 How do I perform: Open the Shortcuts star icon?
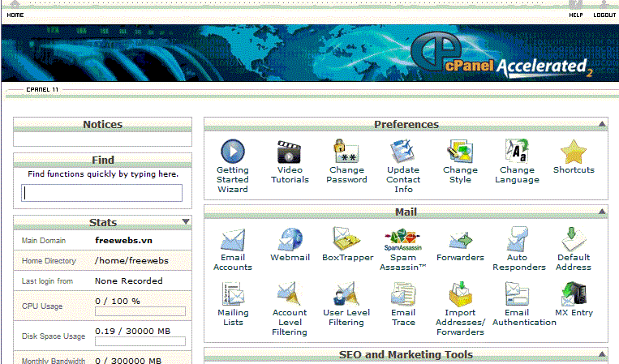point(574,152)
